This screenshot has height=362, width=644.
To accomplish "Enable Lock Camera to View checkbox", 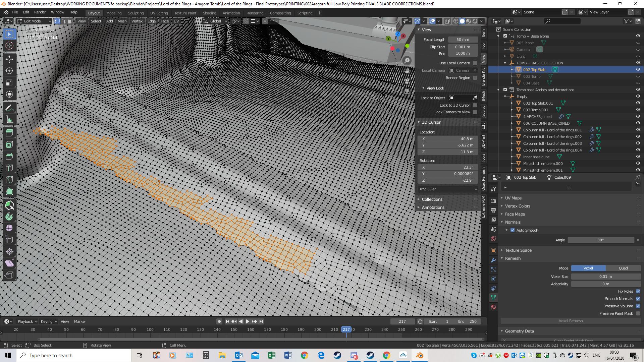I will 475,112.
